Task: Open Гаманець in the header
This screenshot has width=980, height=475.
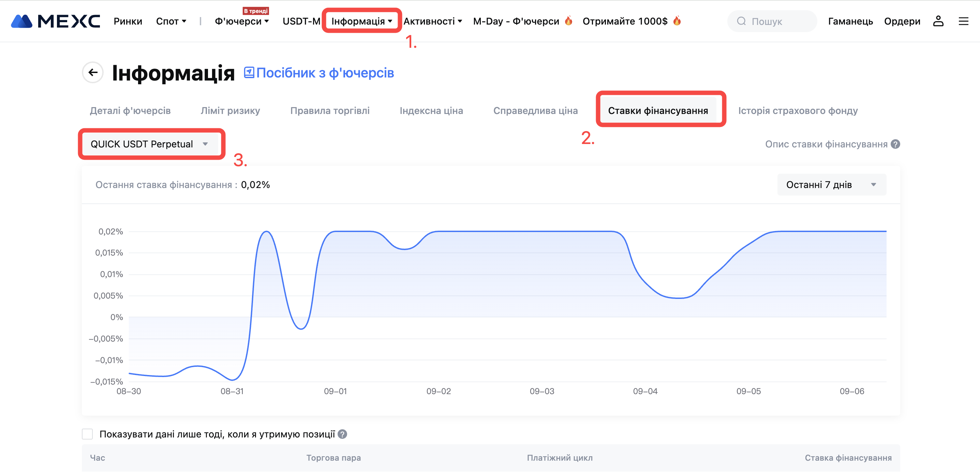Action: coord(850,21)
